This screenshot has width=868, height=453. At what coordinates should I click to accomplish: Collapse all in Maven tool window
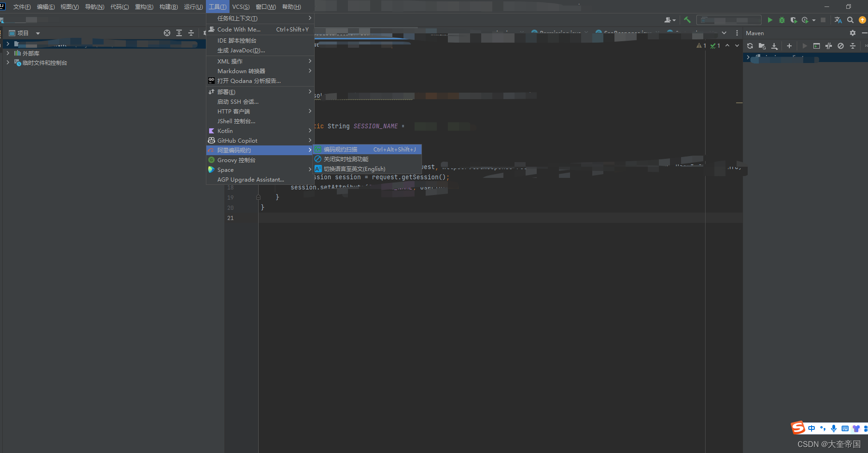tap(853, 46)
